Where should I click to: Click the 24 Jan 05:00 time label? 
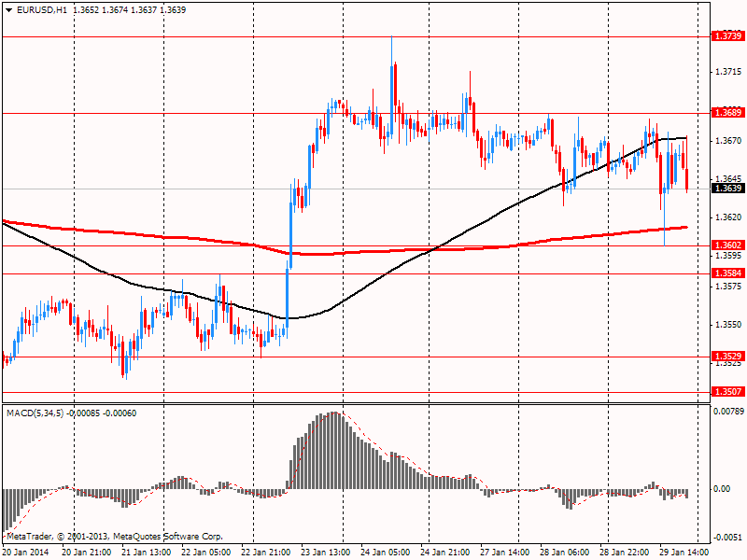pyautogui.click(x=385, y=553)
